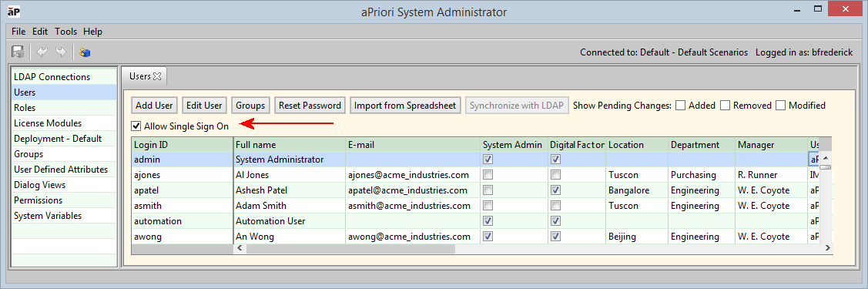Select Deployment - Default in sidebar
This screenshot has width=868, height=289.
tap(64, 139)
